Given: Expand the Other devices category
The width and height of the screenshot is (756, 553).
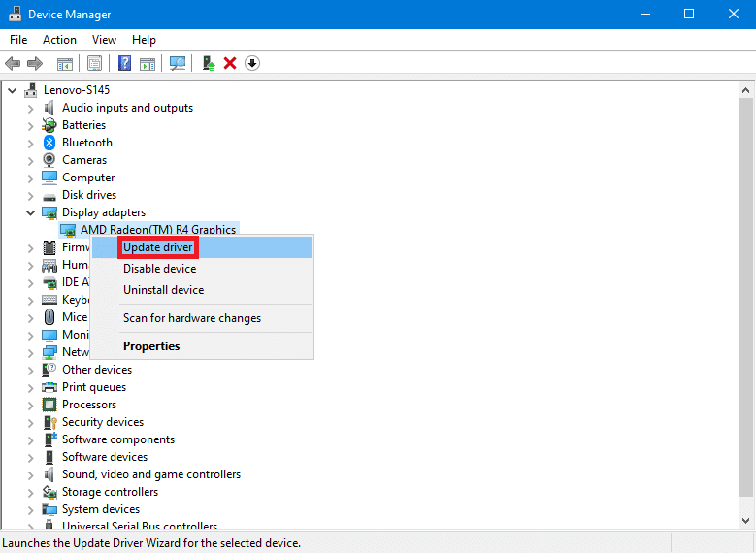Looking at the screenshot, I should pyautogui.click(x=31, y=371).
